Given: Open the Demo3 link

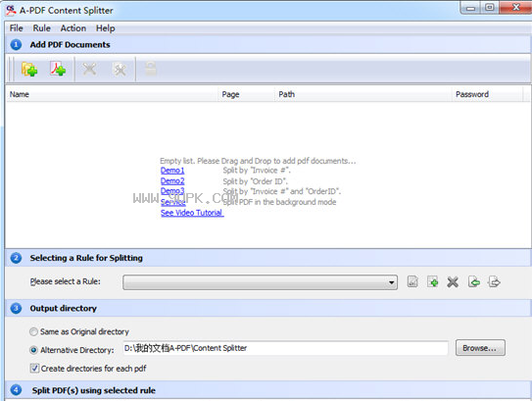Looking at the screenshot, I should pyautogui.click(x=172, y=191).
